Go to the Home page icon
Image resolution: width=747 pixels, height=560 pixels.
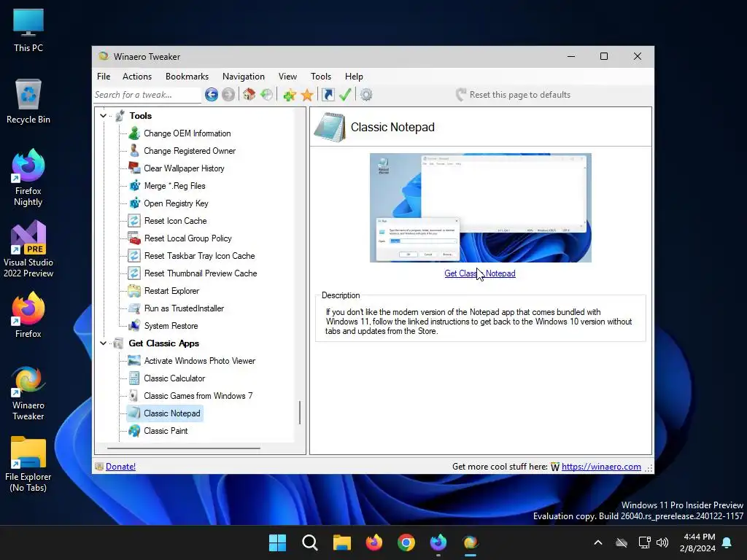[249, 95]
